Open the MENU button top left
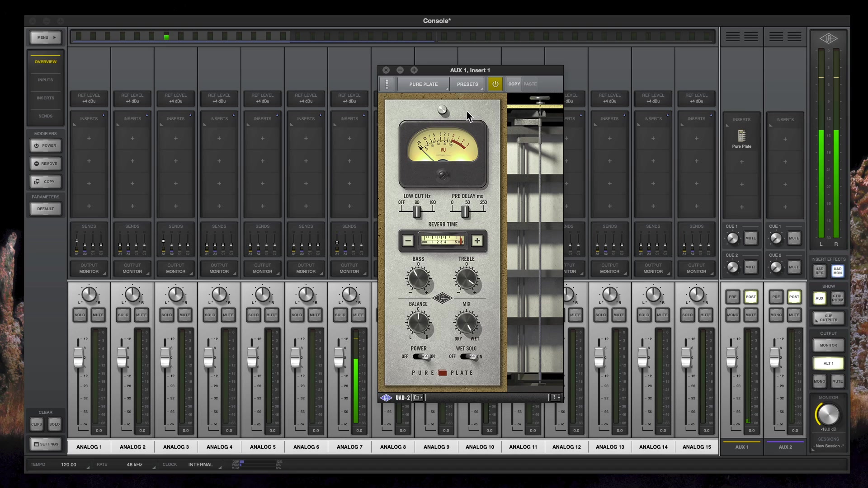Image resolution: width=868 pixels, height=488 pixels. 45,37
